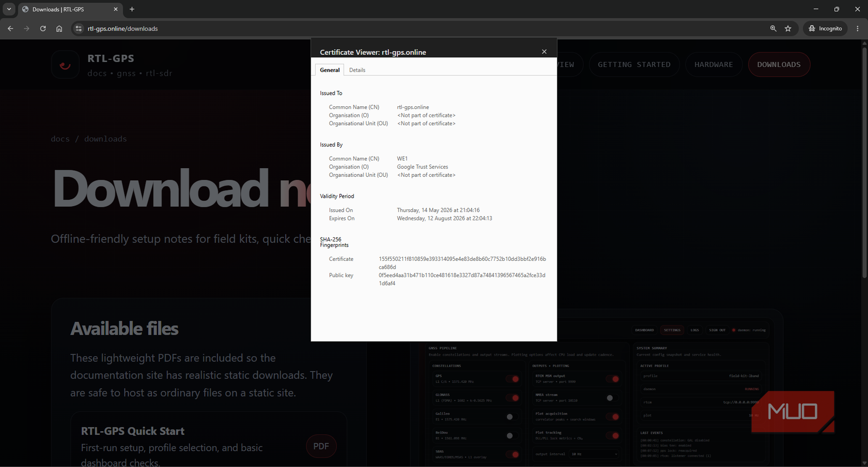Click the WE1 issuer common name
The height and width of the screenshot is (467, 868).
click(x=402, y=159)
